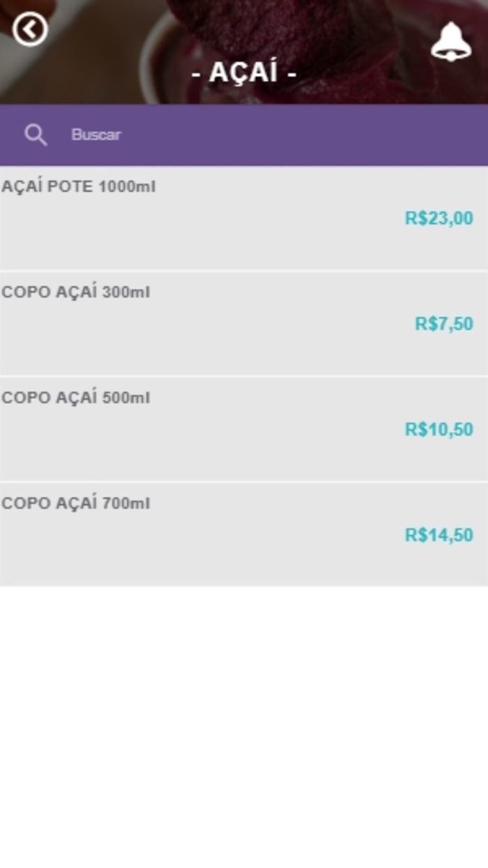Tap the R$14,50 price
The width and height of the screenshot is (488, 868).
pyautogui.click(x=439, y=535)
